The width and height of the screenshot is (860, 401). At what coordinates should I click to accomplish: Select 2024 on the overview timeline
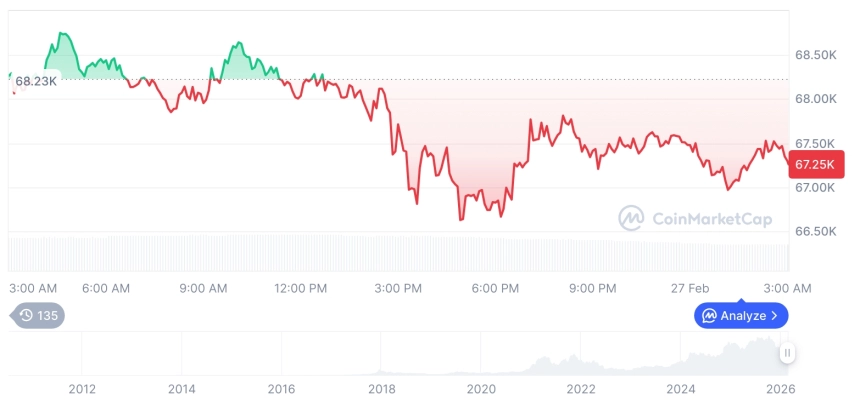pos(681,388)
